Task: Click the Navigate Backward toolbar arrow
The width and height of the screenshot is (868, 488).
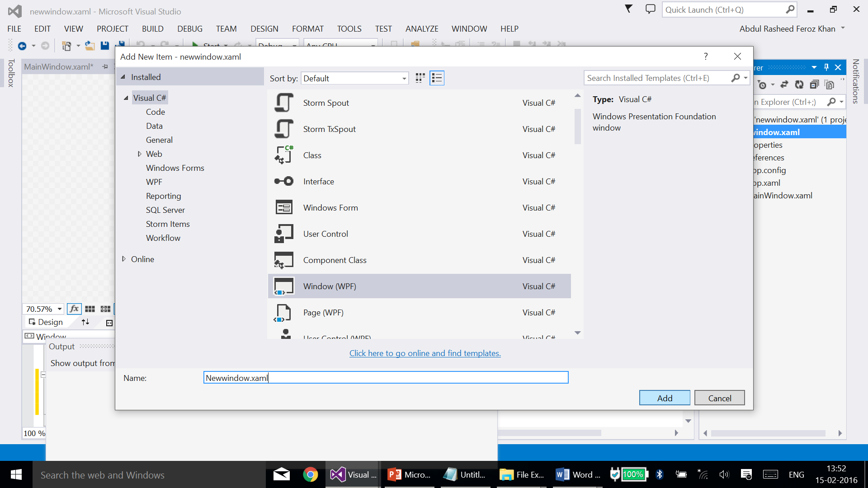Action: pos(22,46)
